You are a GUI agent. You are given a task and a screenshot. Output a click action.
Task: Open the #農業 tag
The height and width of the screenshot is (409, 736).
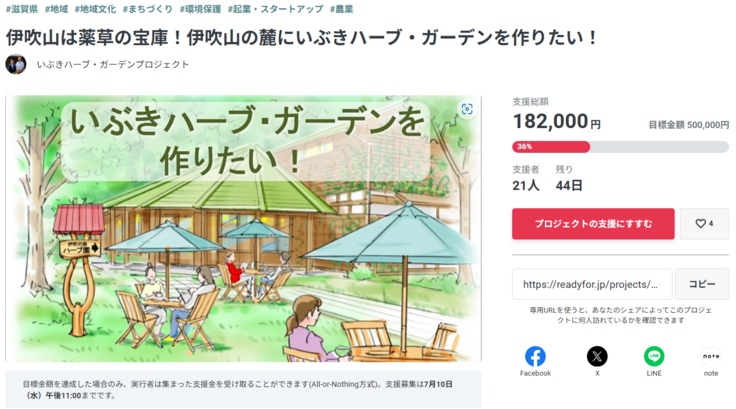click(x=341, y=9)
